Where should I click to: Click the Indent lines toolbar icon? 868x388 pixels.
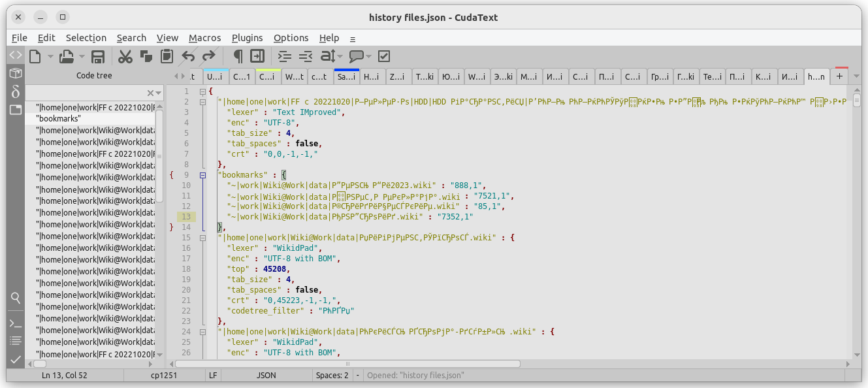[x=284, y=57]
